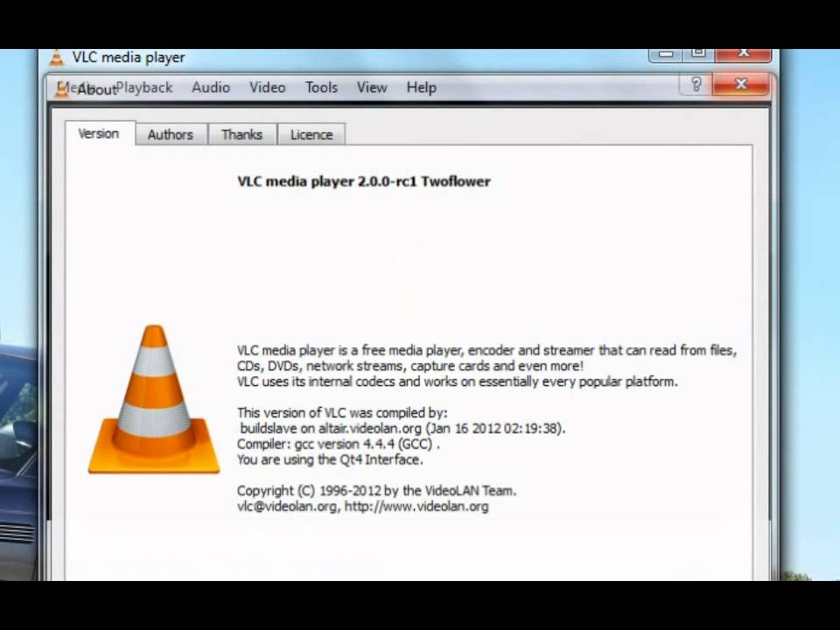Open the Audio menu

(x=211, y=87)
